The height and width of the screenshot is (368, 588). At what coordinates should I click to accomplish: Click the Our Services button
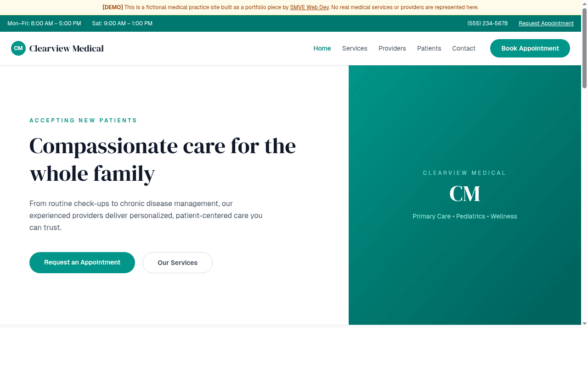coord(177,262)
